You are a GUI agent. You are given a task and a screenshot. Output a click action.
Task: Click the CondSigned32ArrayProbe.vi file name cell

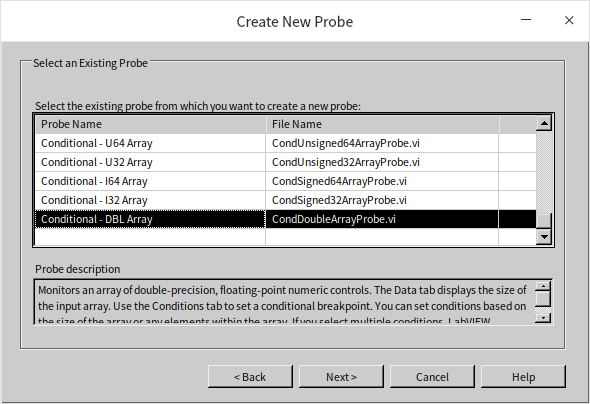click(x=382, y=200)
